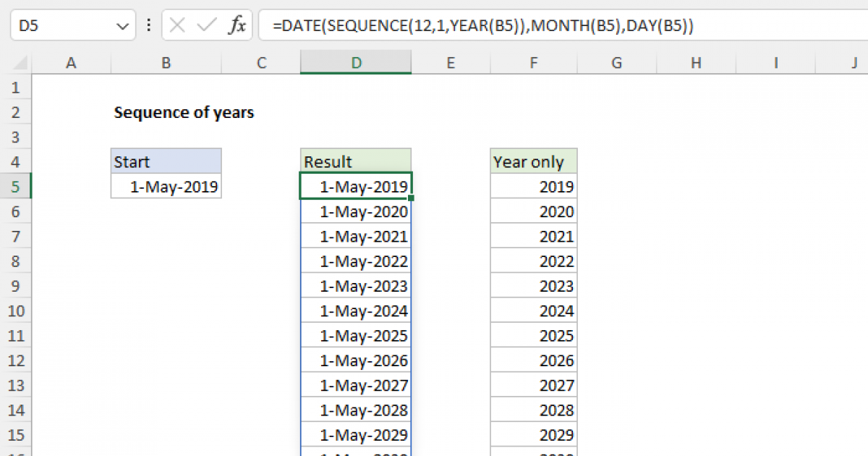This screenshot has width=868, height=456.
Task: Select row header 5
Action: 16,186
